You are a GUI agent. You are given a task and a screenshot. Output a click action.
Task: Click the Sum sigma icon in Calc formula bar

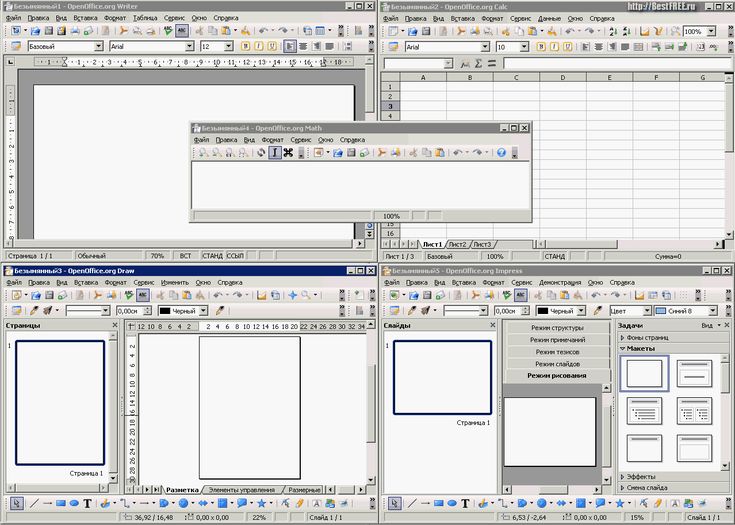click(x=478, y=63)
